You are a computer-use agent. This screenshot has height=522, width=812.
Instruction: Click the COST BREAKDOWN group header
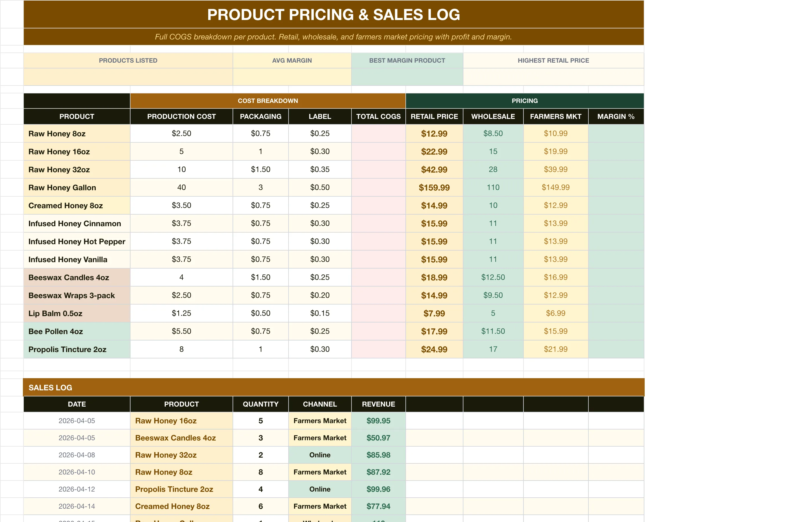click(268, 101)
